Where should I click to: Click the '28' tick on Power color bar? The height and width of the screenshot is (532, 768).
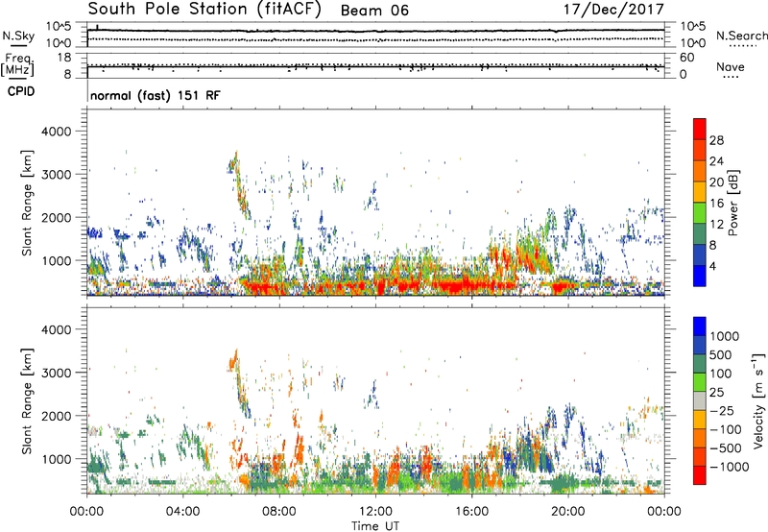coord(716,140)
